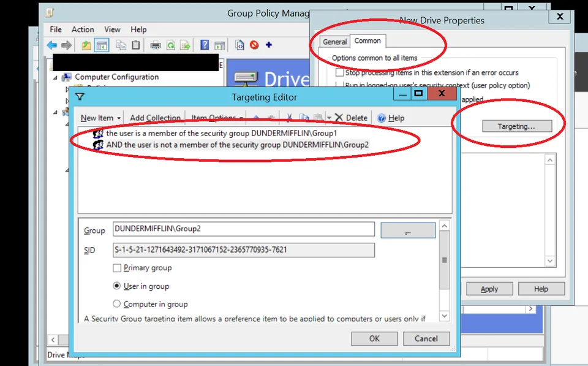Switch to the Common tab
Screen dimensions: 588x366
[367, 40]
